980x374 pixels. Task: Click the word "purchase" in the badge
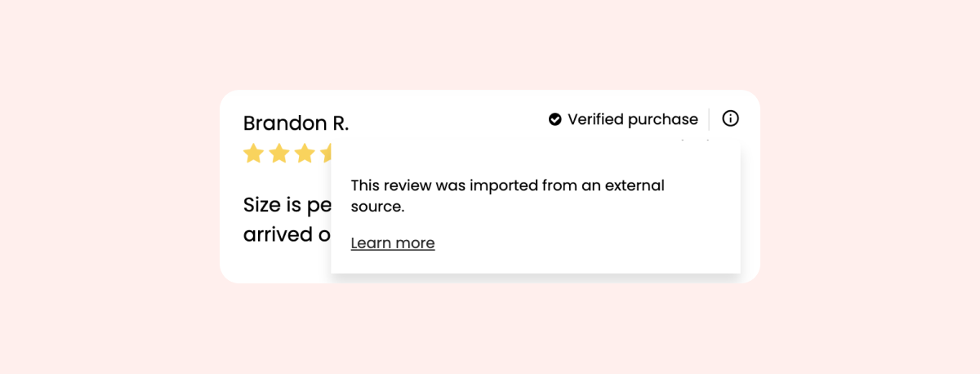(661, 120)
